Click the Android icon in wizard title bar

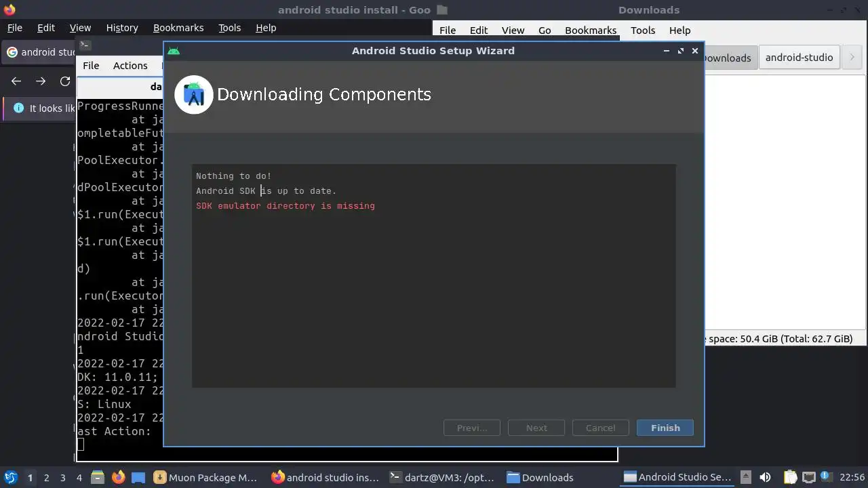click(x=174, y=51)
